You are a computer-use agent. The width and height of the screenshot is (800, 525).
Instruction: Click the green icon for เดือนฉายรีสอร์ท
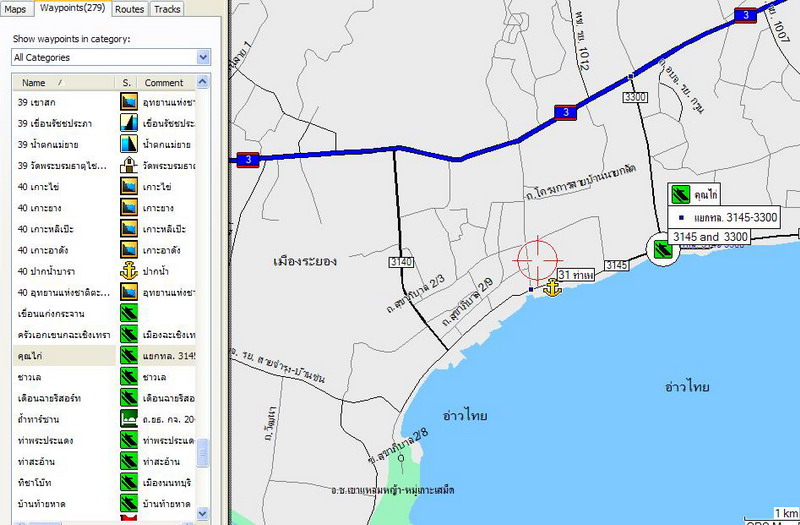click(129, 398)
